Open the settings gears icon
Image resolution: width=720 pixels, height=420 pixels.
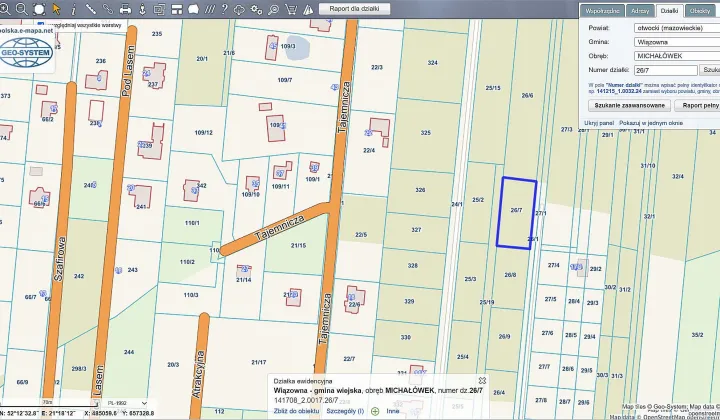[256, 9]
